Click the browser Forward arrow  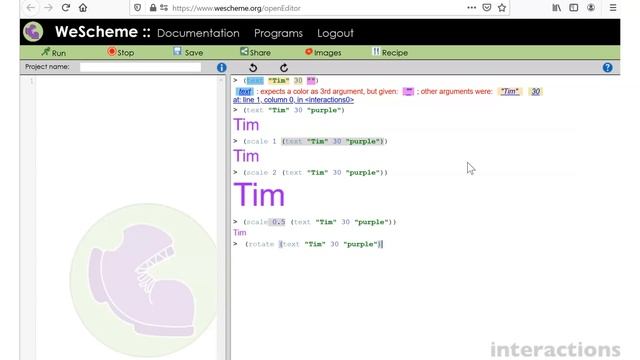point(48,8)
